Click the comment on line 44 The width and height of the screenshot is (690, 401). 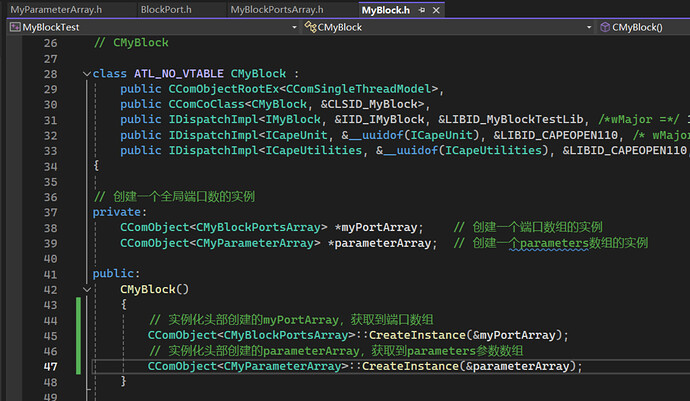291,320
